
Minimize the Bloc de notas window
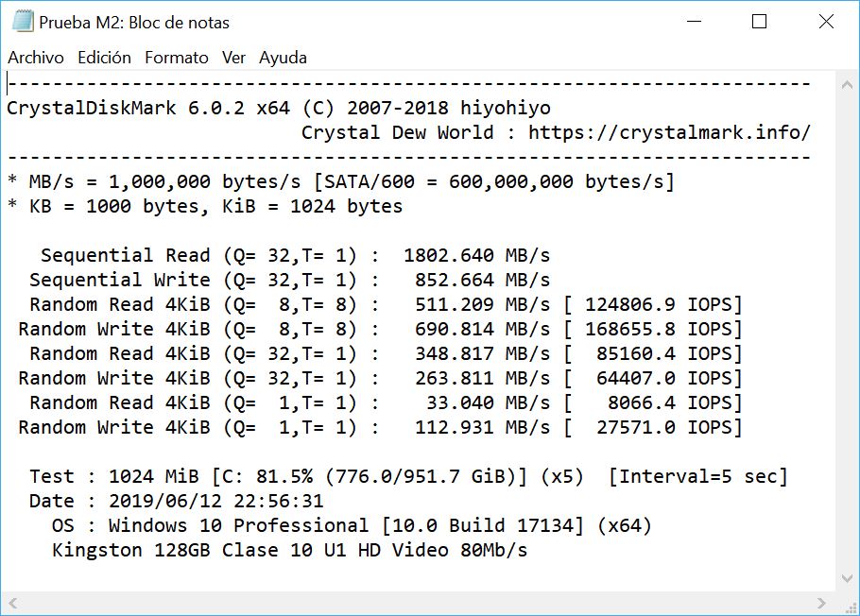click(695, 22)
